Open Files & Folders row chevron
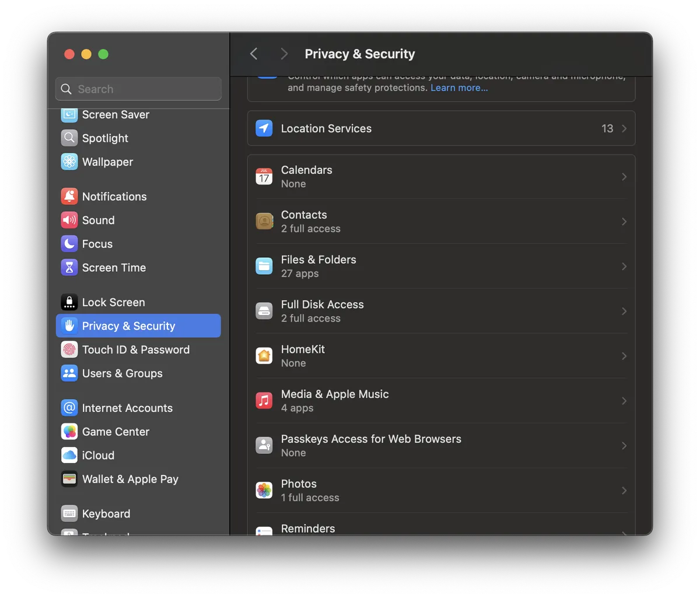Viewport: 700px width, 598px height. pyautogui.click(x=624, y=267)
